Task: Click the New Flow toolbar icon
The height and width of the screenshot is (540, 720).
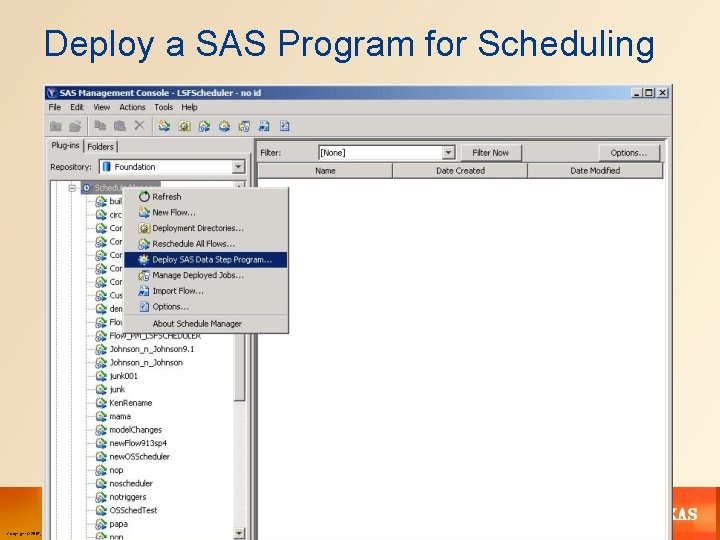Action: pyautogui.click(x=164, y=126)
